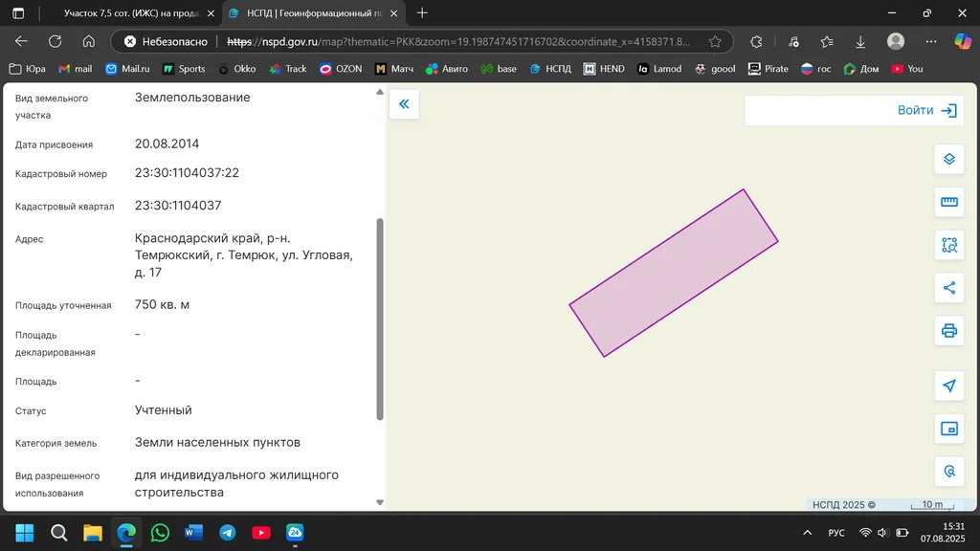Screen dimensions: 980x551
Task: Open the overview mini-map icon
Action: 948,429
